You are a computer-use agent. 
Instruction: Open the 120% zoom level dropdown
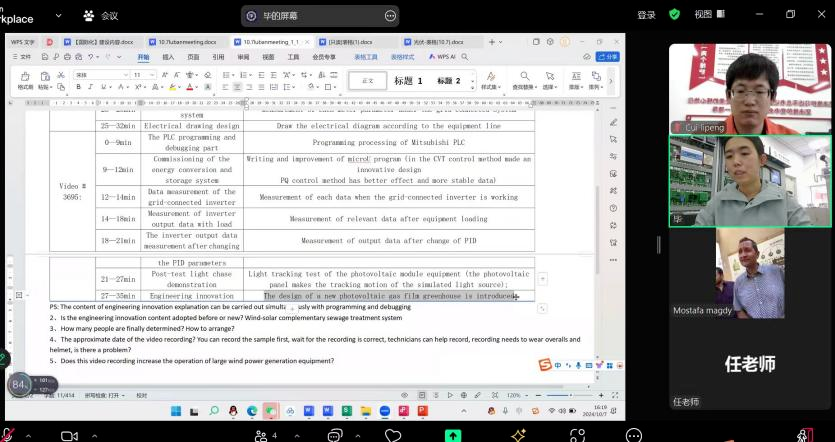point(514,396)
